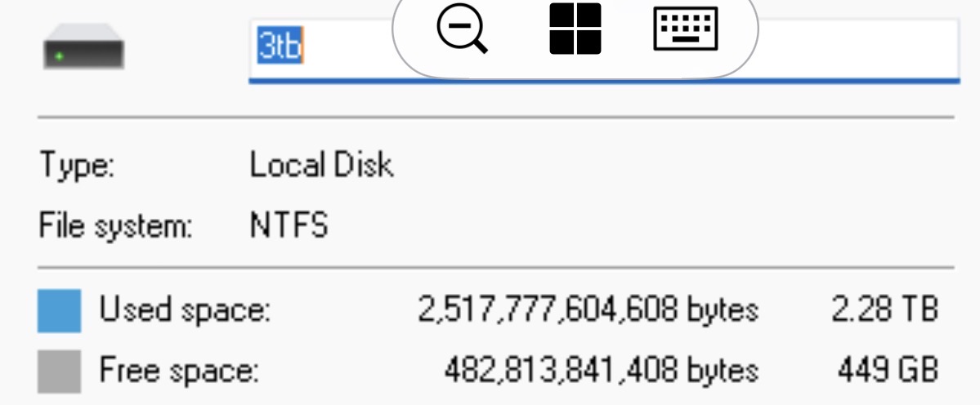Click the Local Disk text
980x405 pixels.
[x=321, y=166]
